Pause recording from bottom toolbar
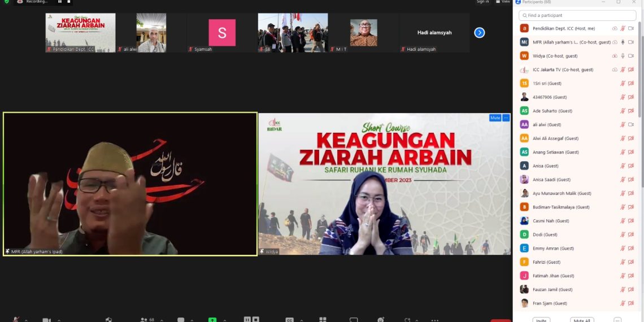Screen dimensions: 644x322 click(247, 319)
